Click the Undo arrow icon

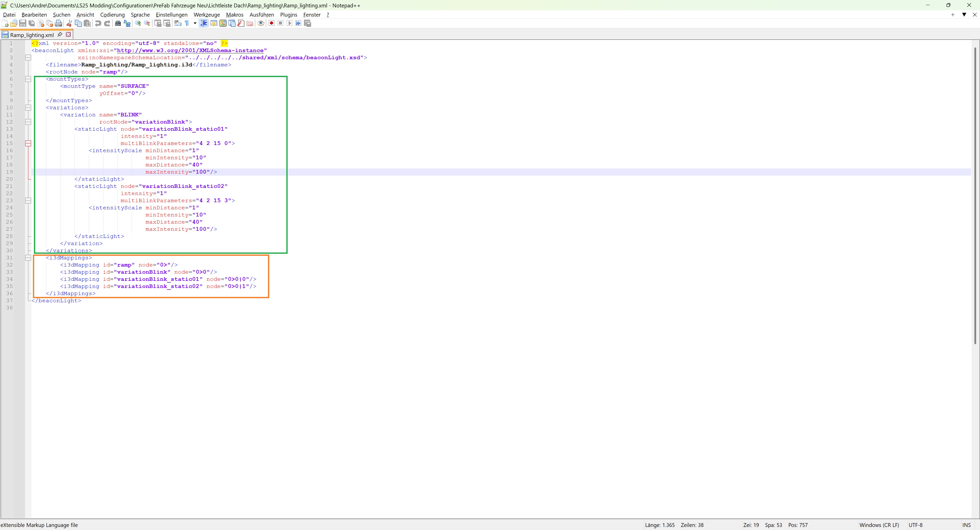(98, 23)
